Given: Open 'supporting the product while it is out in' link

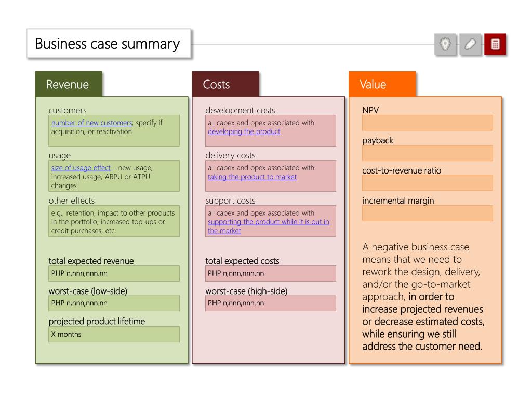Looking at the screenshot, I should pyautogui.click(x=269, y=222).
